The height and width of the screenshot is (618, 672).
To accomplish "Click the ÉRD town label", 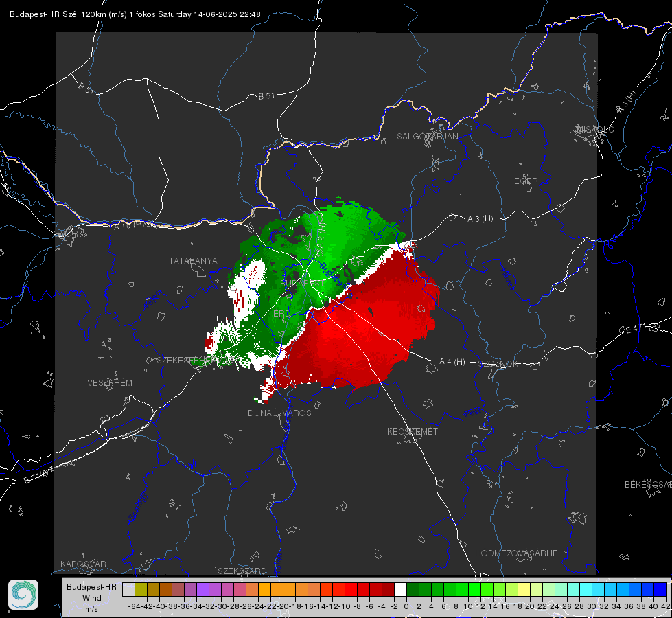I will point(281,314).
